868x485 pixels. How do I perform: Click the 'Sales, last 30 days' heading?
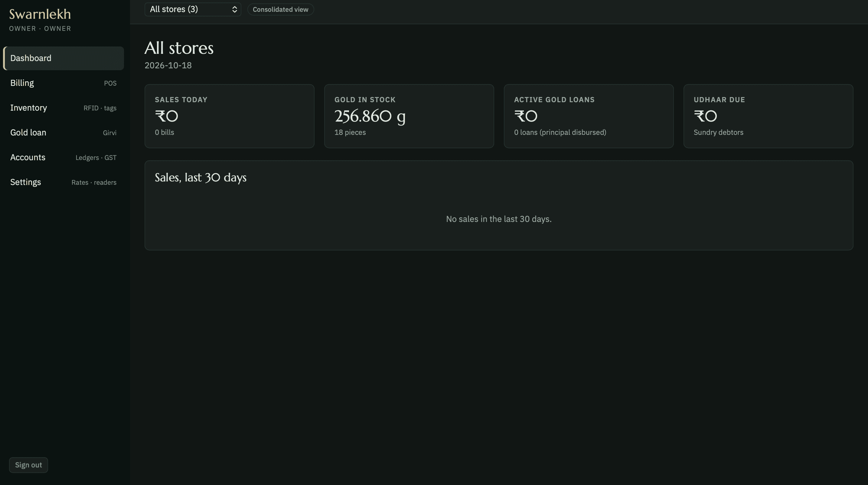[x=201, y=177]
